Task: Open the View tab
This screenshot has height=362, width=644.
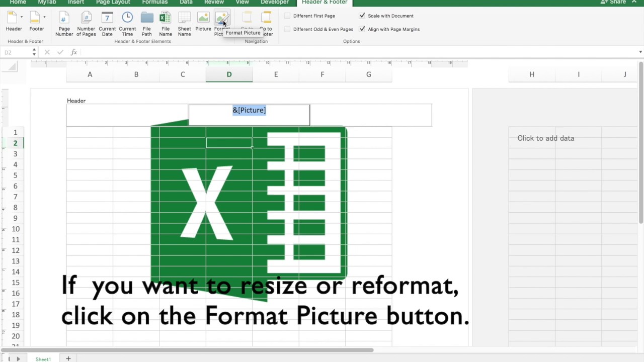Action: tap(243, 3)
